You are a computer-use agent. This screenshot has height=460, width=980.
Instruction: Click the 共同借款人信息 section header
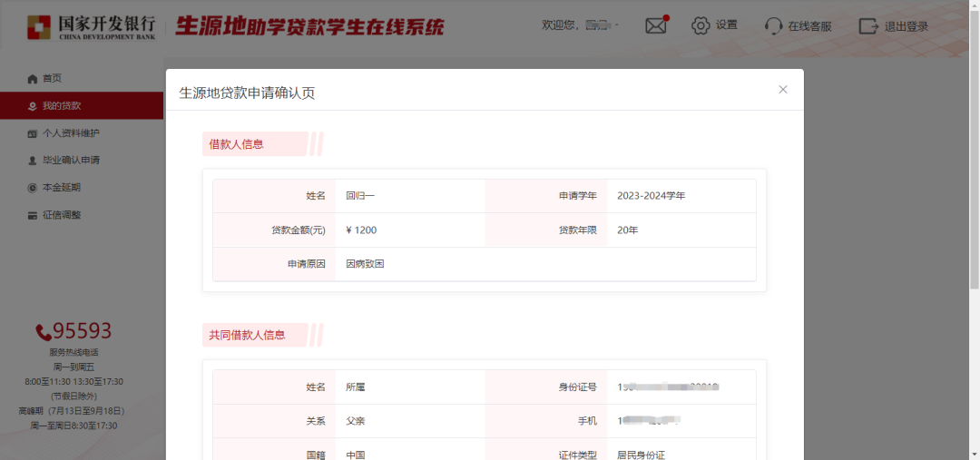coord(248,335)
